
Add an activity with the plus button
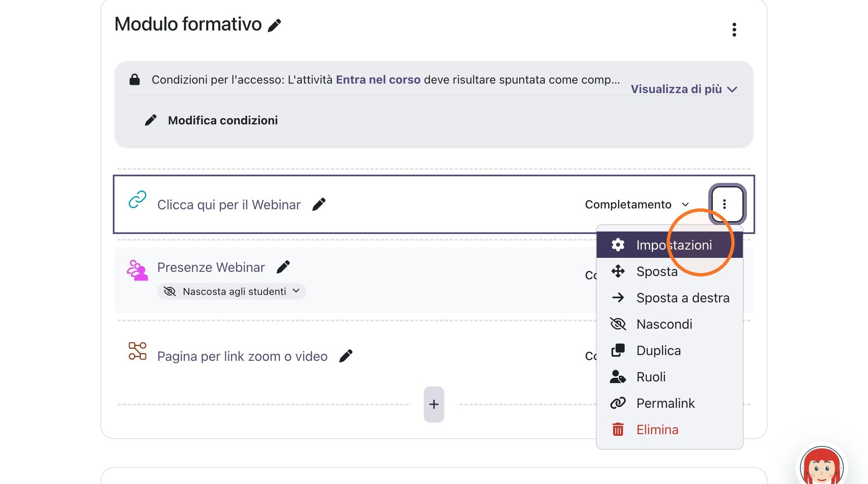click(434, 404)
